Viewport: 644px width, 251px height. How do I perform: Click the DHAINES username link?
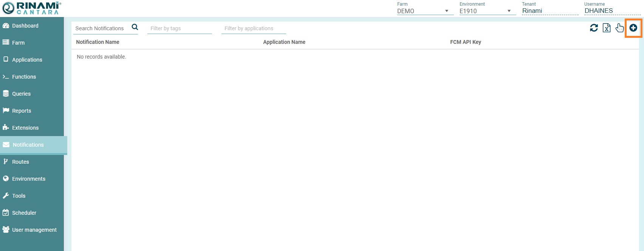pyautogui.click(x=599, y=11)
